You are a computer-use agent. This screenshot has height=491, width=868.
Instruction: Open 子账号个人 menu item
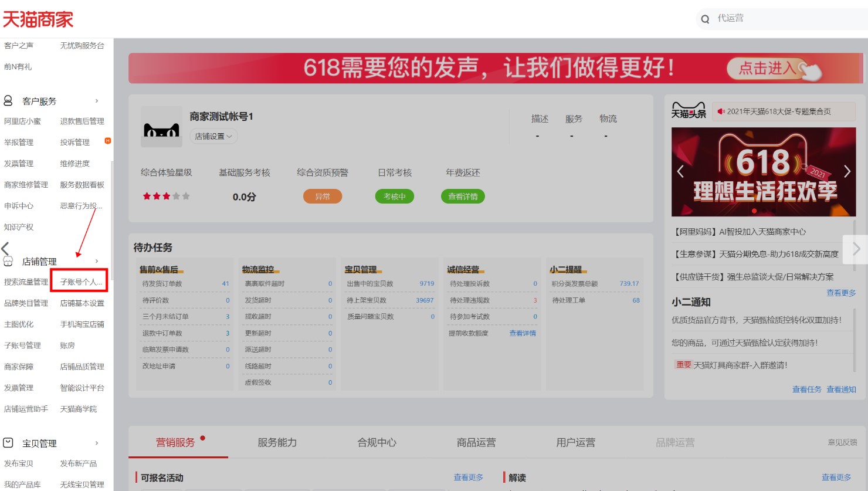click(x=81, y=282)
